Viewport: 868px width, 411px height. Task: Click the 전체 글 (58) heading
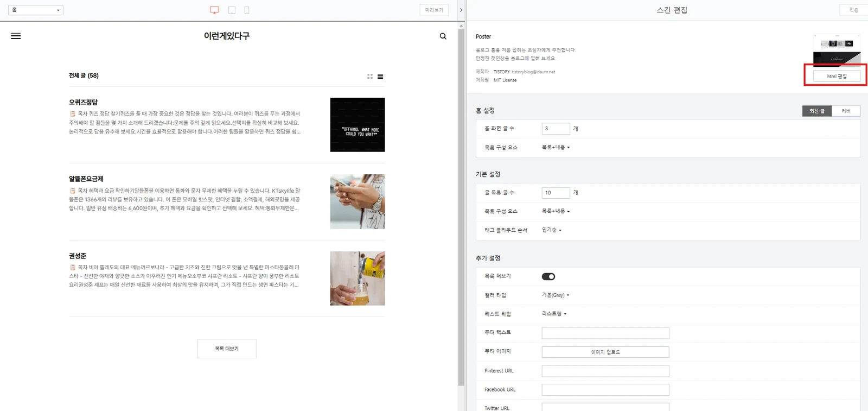pyautogui.click(x=84, y=75)
